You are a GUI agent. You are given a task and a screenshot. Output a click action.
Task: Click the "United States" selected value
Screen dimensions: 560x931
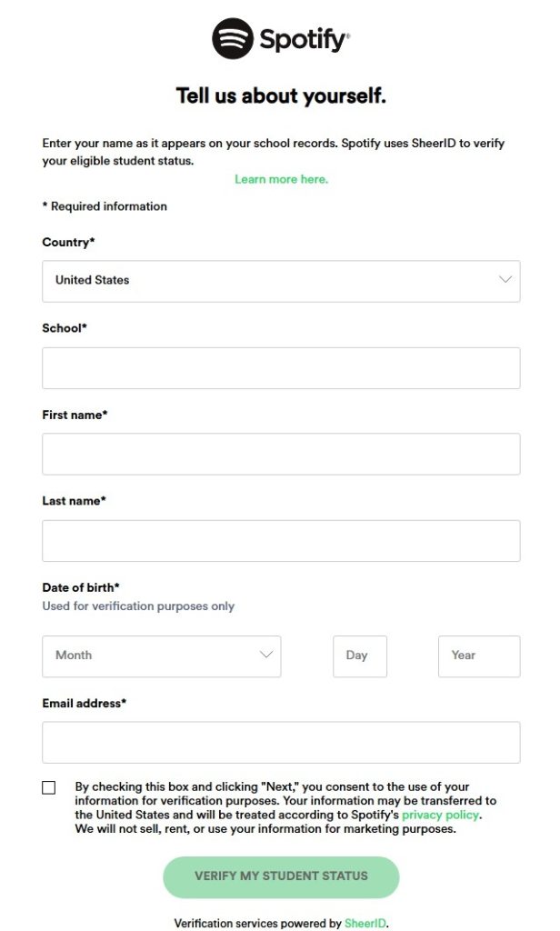click(x=93, y=280)
